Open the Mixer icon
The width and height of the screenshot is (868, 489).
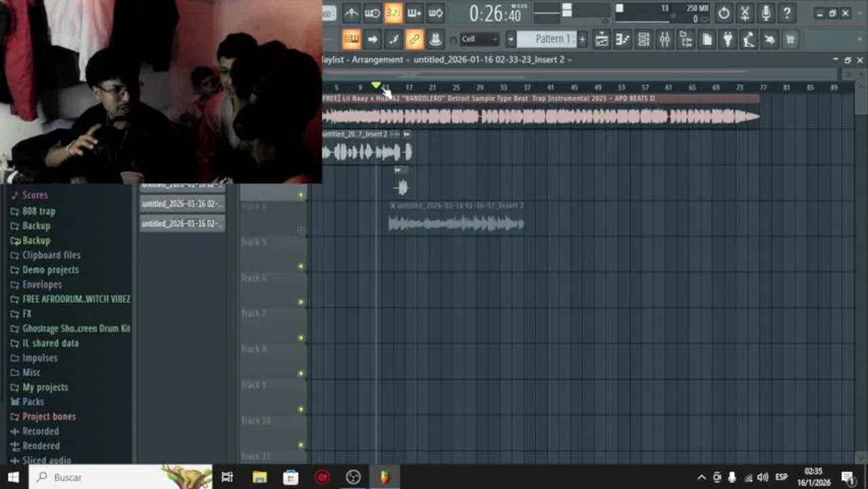665,39
